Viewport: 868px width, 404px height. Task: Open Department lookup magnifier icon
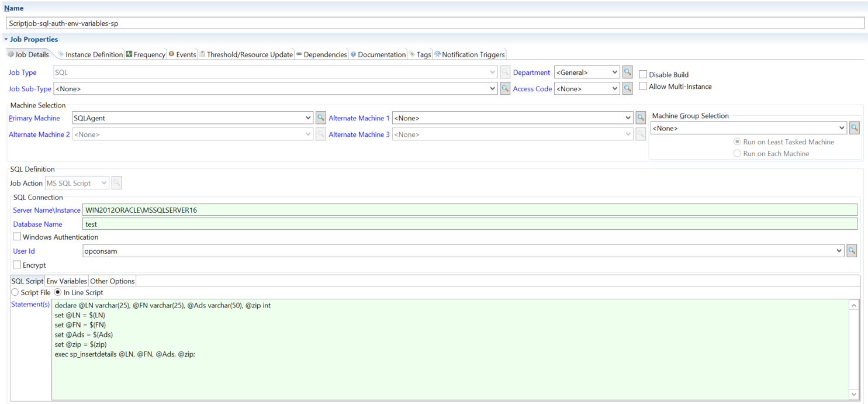coord(627,72)
